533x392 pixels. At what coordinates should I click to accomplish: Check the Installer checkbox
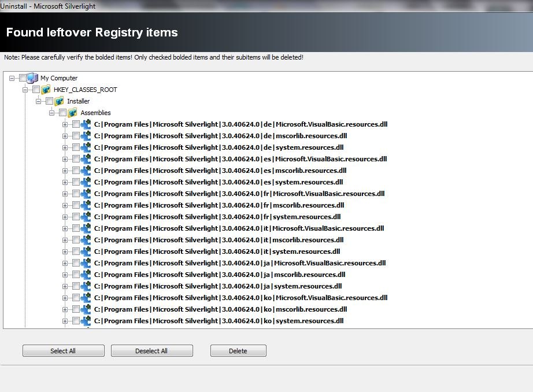(x=49, y=101)
